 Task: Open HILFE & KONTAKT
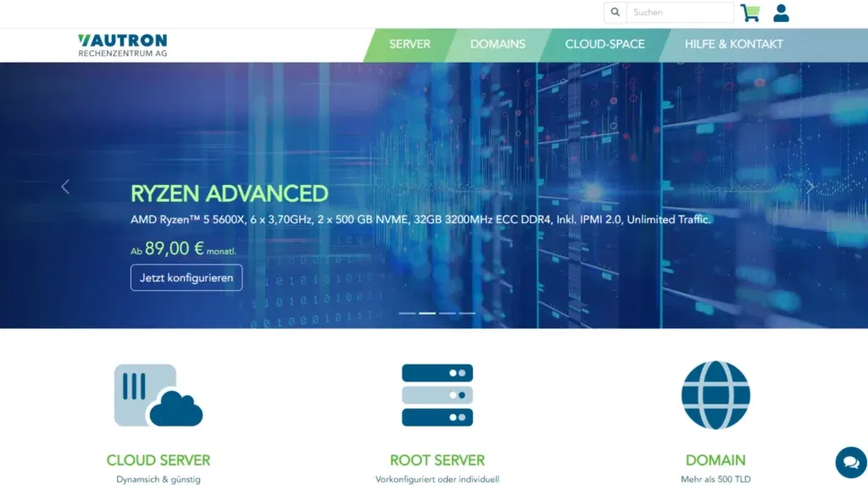733,44
